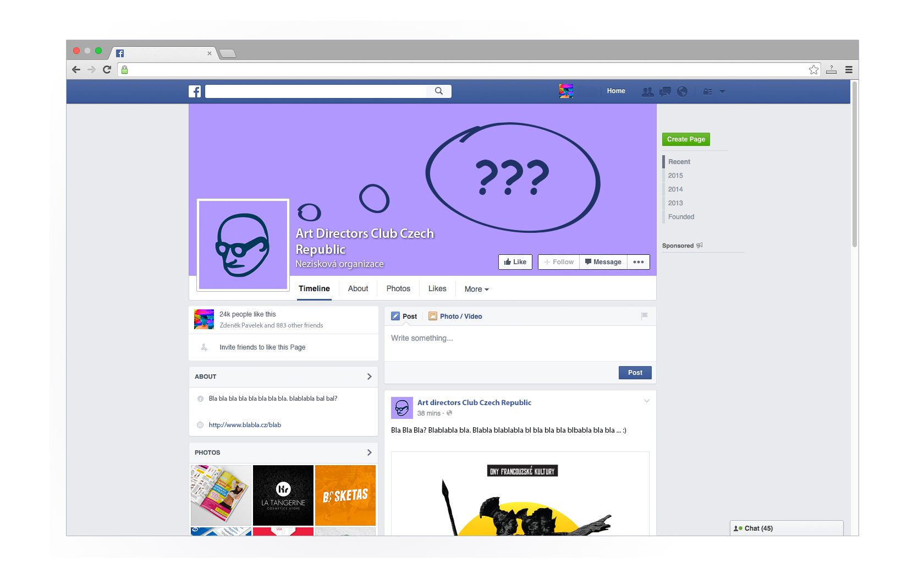
Task: Toggle Follow for this page
Action: [559, 262]
